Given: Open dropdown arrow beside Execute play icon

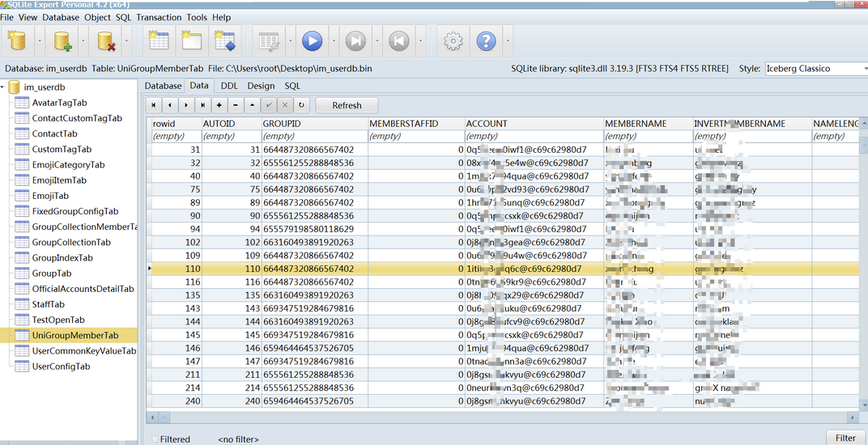Looking at the screenshot, I should pyautogui.click(x=334, y=41).
